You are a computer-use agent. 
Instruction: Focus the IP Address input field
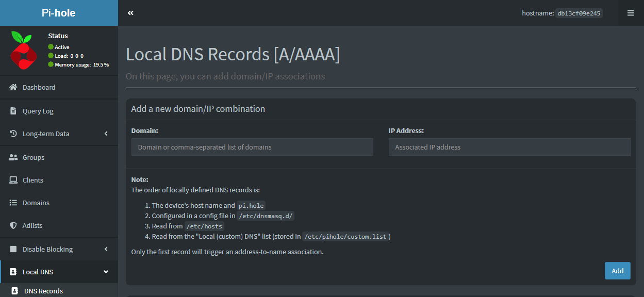(509, 147)
